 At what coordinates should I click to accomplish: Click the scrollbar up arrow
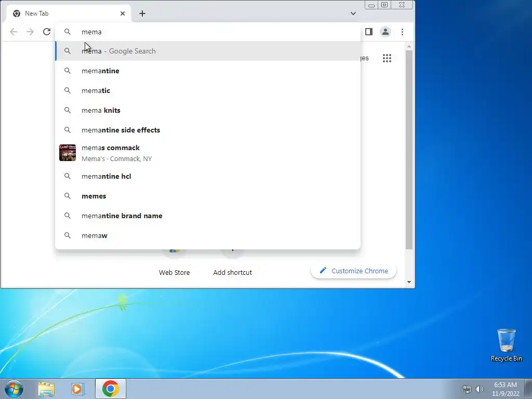(409, 46)
